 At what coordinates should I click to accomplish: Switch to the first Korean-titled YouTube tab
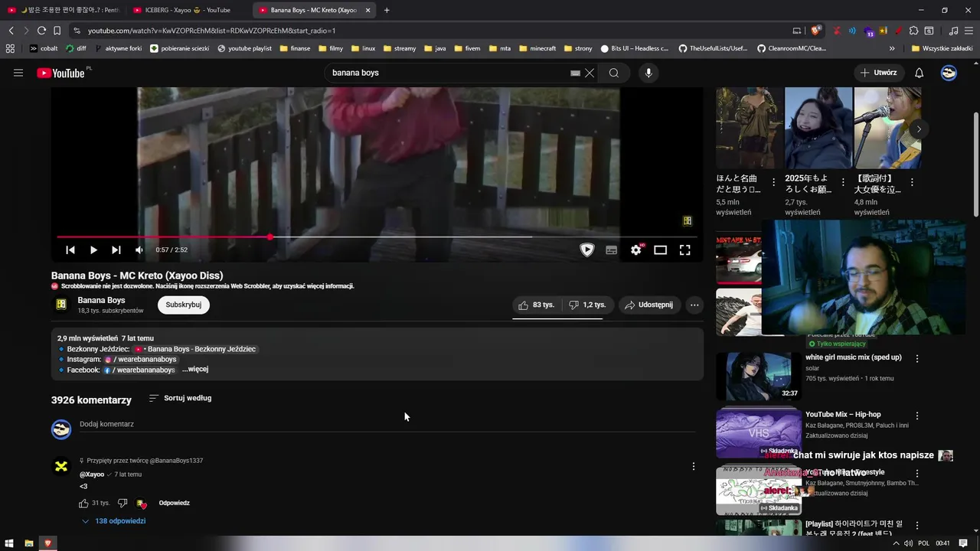[x=64, y=10]
